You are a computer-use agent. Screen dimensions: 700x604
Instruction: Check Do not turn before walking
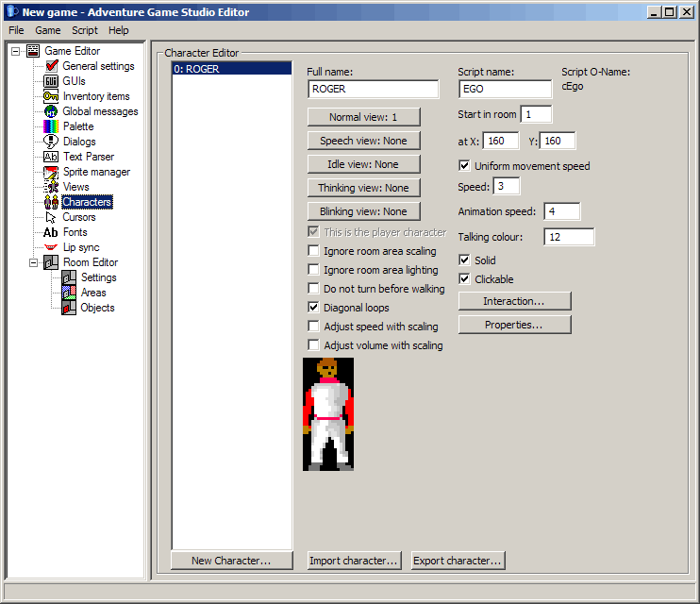314,288
